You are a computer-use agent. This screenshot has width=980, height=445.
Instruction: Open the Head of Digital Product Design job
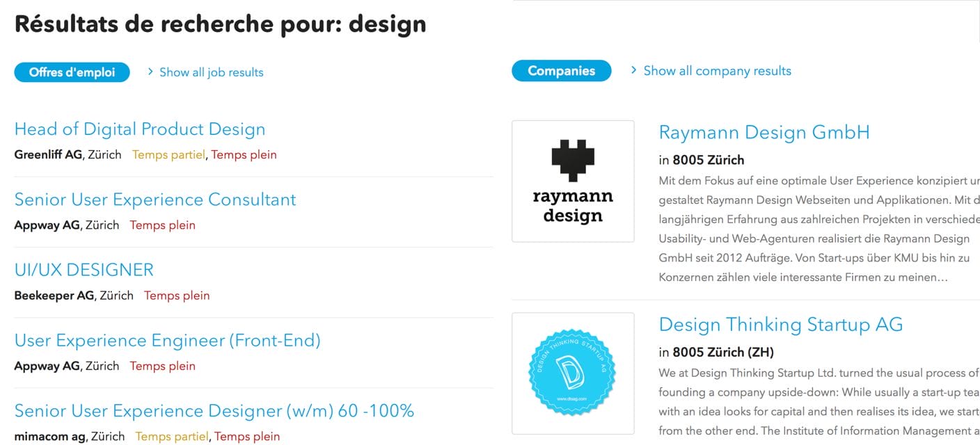[x=139, y=129]
